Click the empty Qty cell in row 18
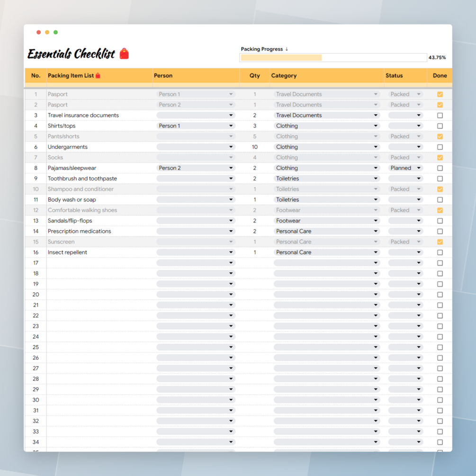The image size is (476, 476). [255, 273]
